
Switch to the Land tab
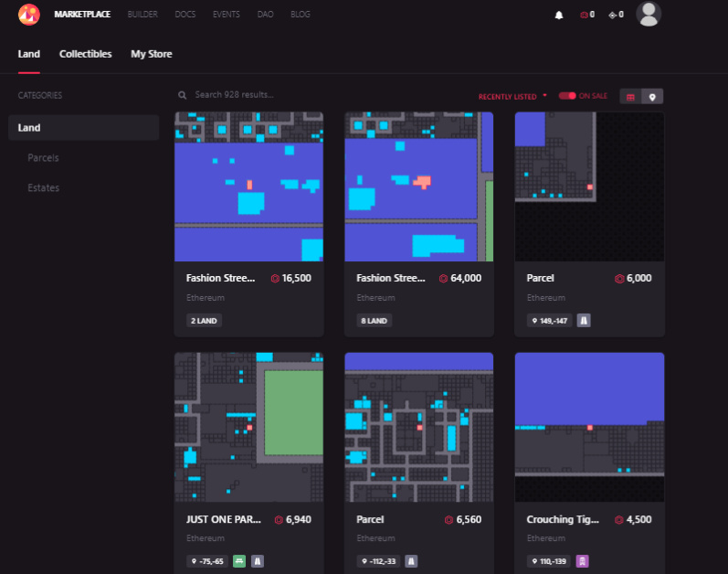(x=29, y=54)
